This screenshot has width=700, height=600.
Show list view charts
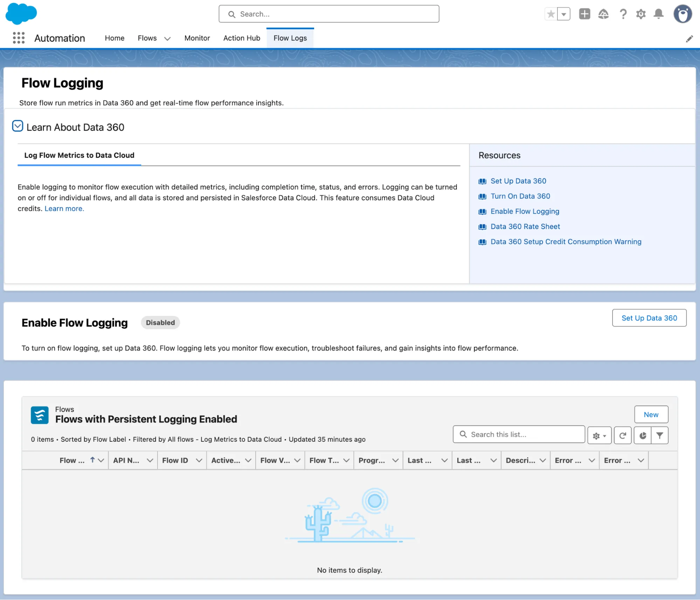tap(643, 435)
